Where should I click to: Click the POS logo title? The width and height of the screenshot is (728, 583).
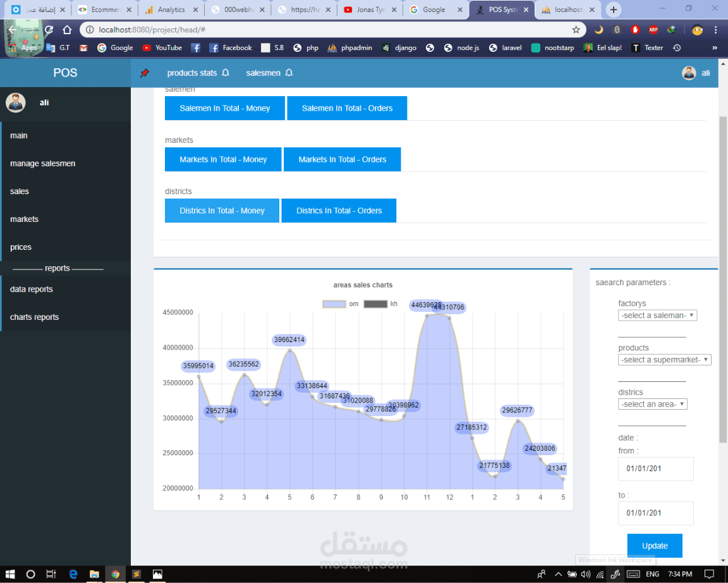click(65, 73)
